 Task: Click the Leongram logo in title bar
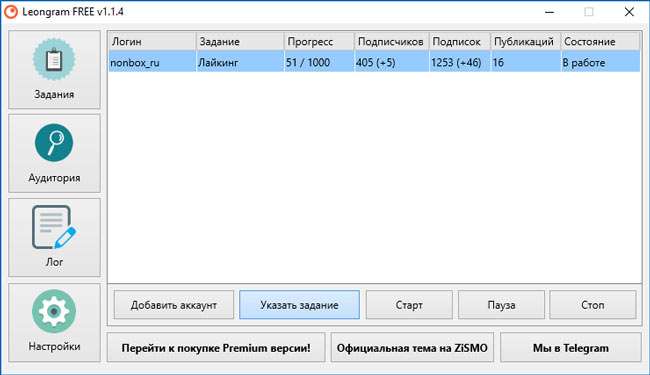tap(10, 12)
